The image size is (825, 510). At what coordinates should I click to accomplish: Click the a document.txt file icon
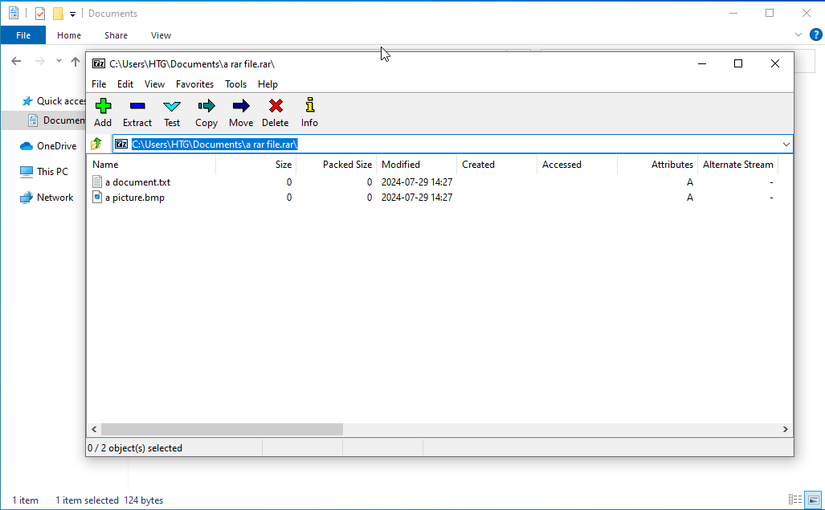(97, 182)
